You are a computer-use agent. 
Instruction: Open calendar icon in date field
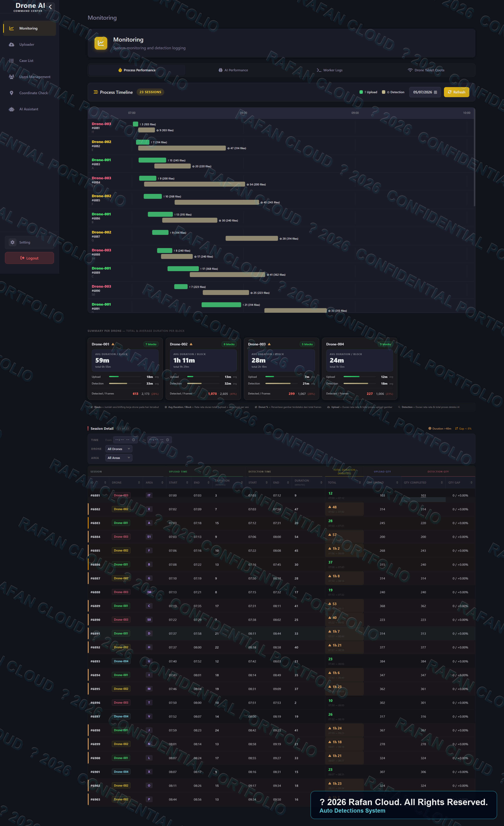435,92
